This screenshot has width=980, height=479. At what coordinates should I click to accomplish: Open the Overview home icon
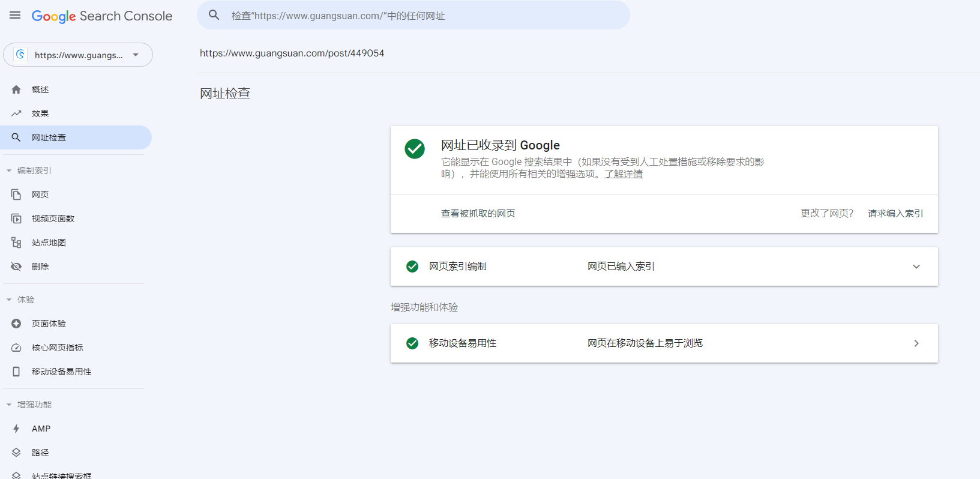16,89
